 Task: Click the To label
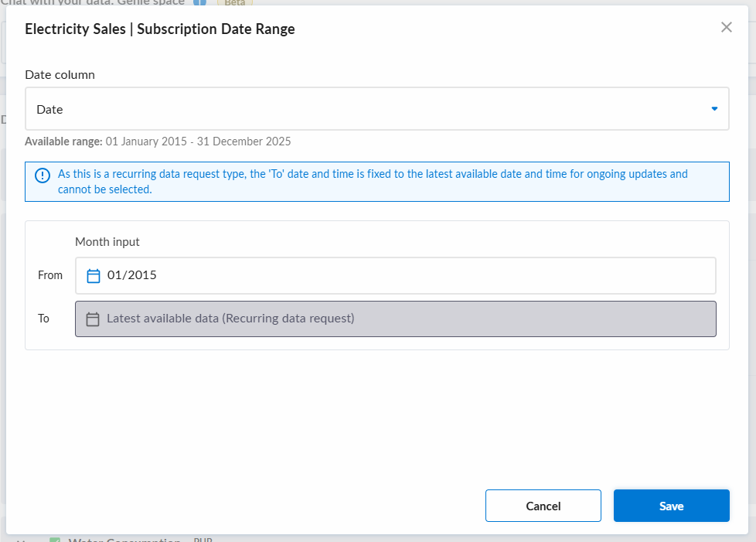click(43, 319)
